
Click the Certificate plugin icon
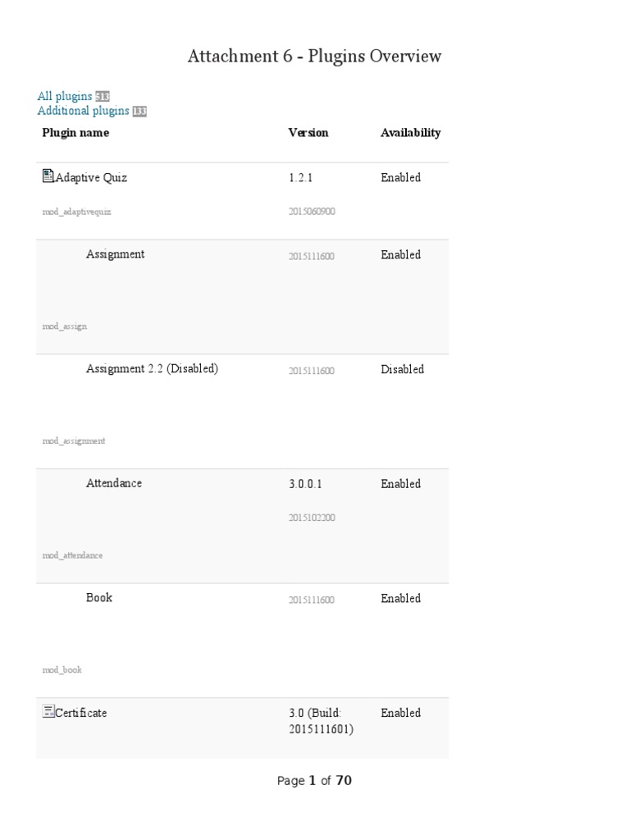point(48,711)
